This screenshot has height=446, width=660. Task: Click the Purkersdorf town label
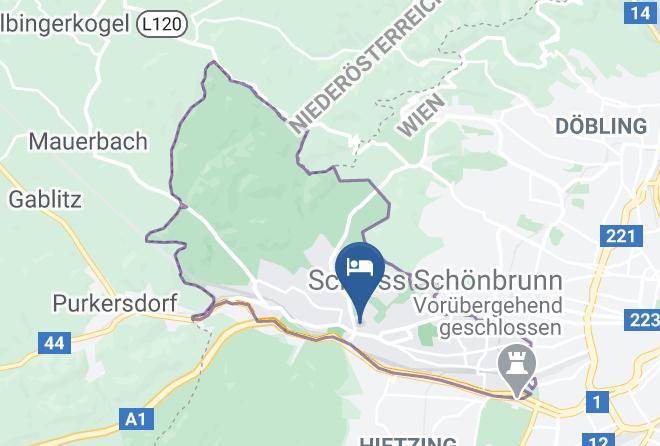pyautogui.click(x=114, y=303)
